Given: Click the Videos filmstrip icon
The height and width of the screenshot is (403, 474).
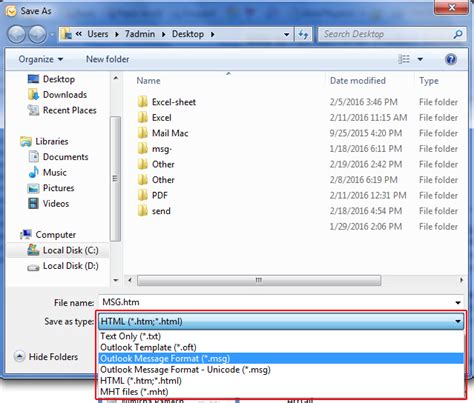Looking at the screenshot, I should 33,203.
